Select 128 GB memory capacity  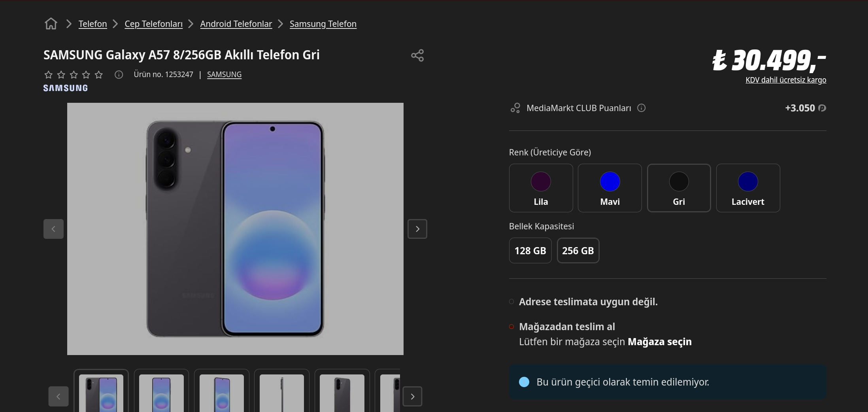pyautogui.click(x=530, y=251)
